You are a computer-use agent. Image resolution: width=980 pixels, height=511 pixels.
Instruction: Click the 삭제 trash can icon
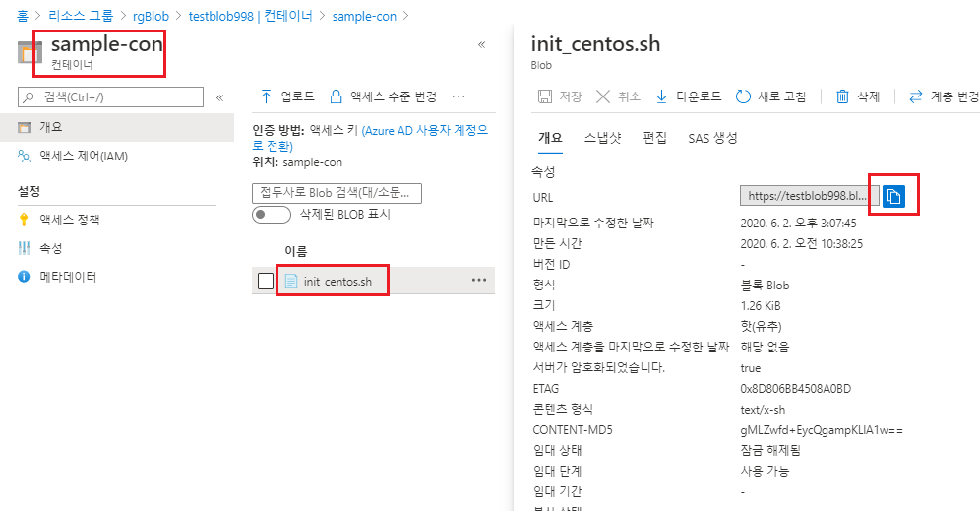pos(842,96)
